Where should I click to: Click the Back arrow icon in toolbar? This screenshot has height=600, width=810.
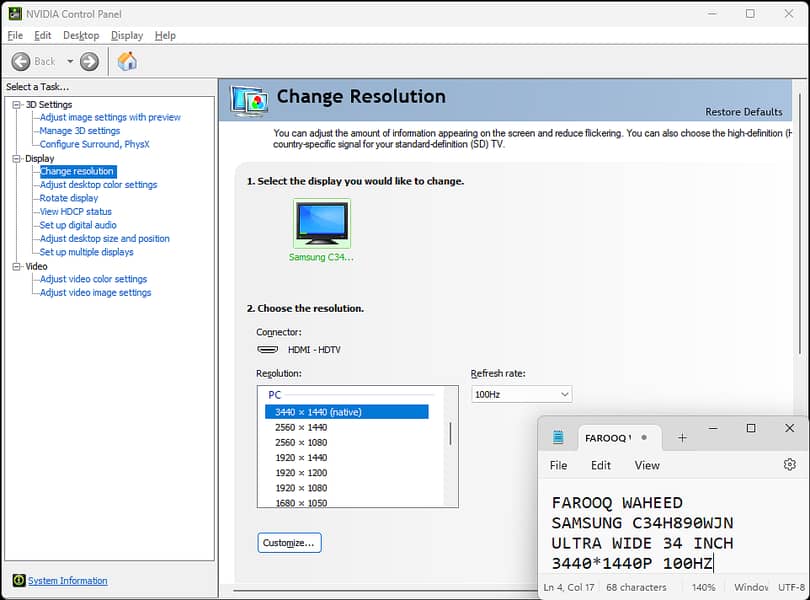coord(21,61)
